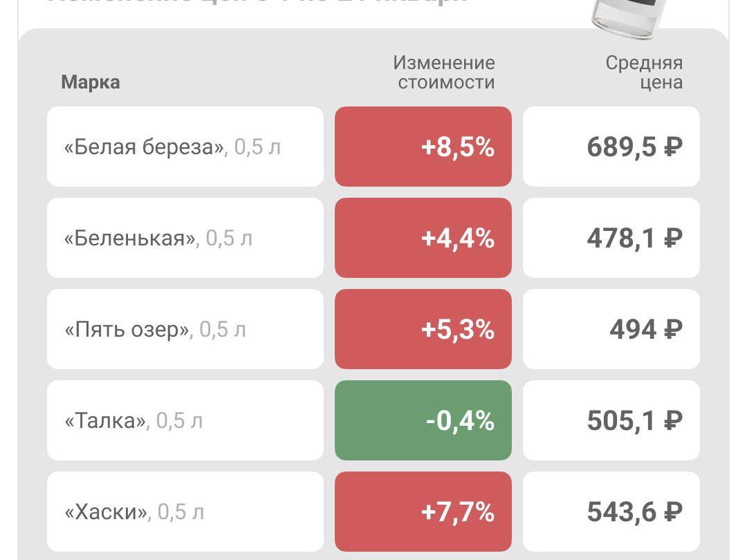Select the green -0,4% change cell
747x560 pixels.
pos(423,420)
